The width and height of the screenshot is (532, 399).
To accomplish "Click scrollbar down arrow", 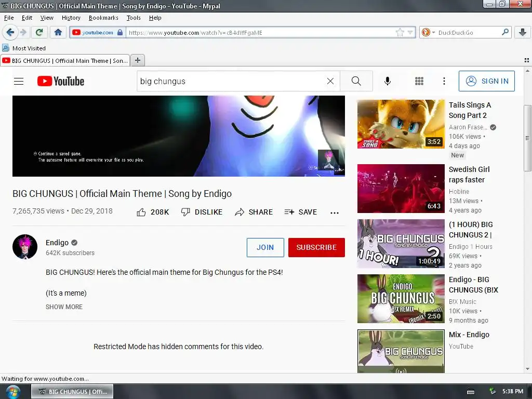I will click(x=527, y=369).
